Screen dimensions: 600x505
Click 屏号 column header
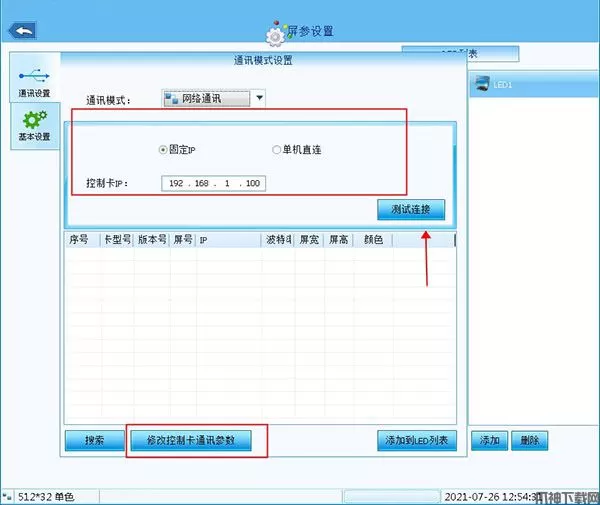183,240
